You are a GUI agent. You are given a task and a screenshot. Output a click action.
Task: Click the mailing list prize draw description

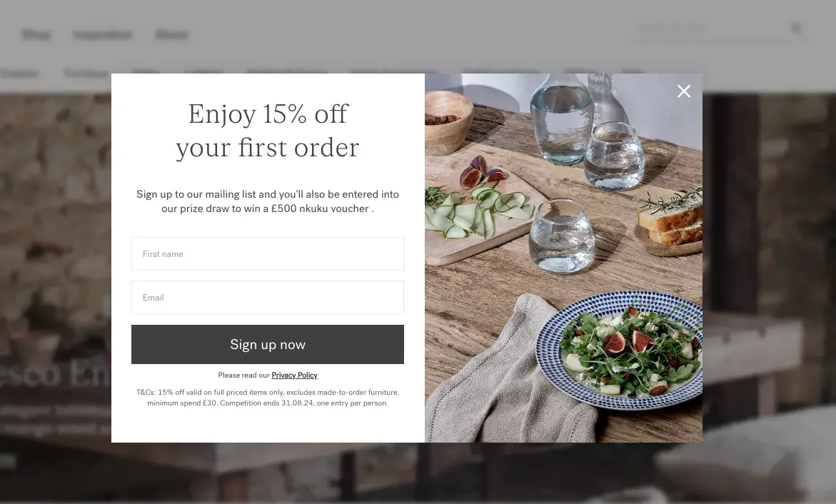(268, 201)
